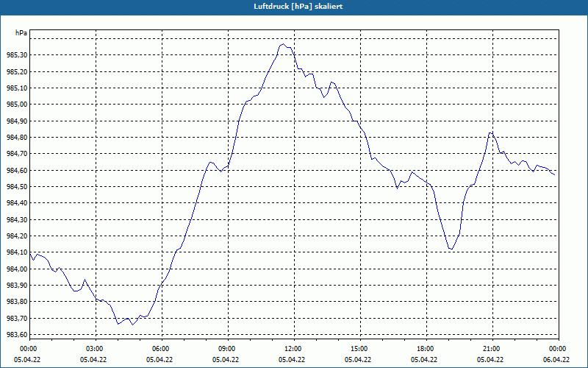
Task: Select the 983,60 y-axis label
Action: click(x=17, y=335)
